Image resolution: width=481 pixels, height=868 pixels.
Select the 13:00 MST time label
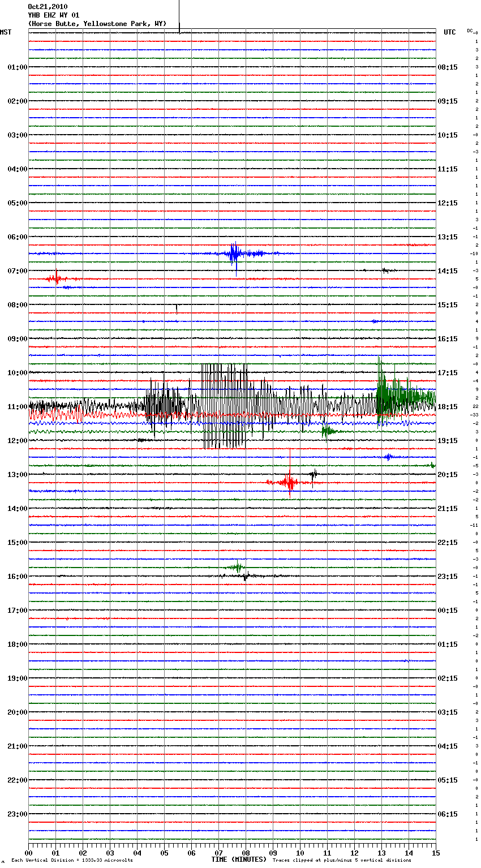tap(17, 475)
